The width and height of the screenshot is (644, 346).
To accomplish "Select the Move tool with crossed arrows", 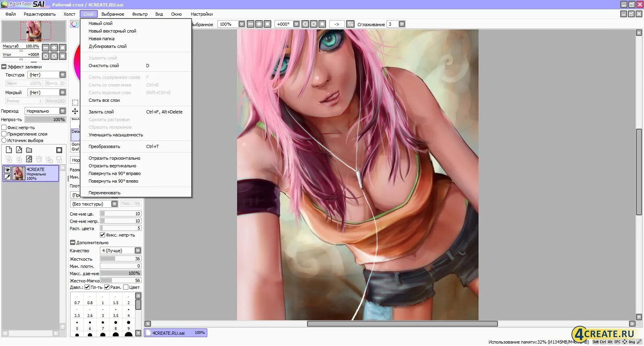I will [x=75, y=111].
